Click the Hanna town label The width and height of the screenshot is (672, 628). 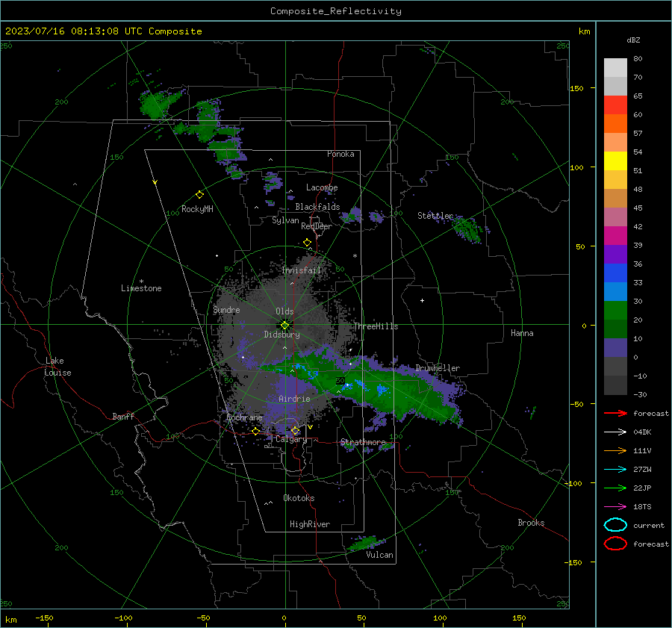(x=522, y=333)
